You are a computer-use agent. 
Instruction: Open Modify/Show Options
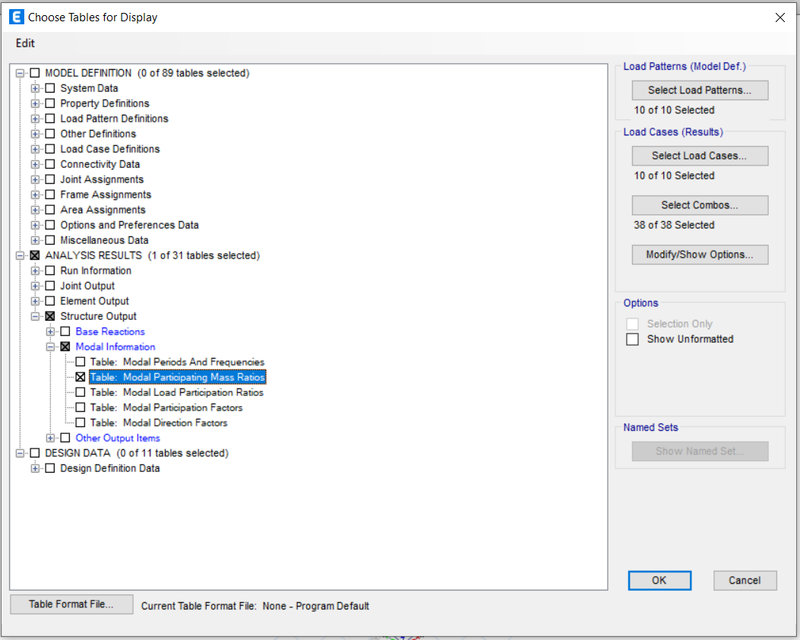(700, 255)
